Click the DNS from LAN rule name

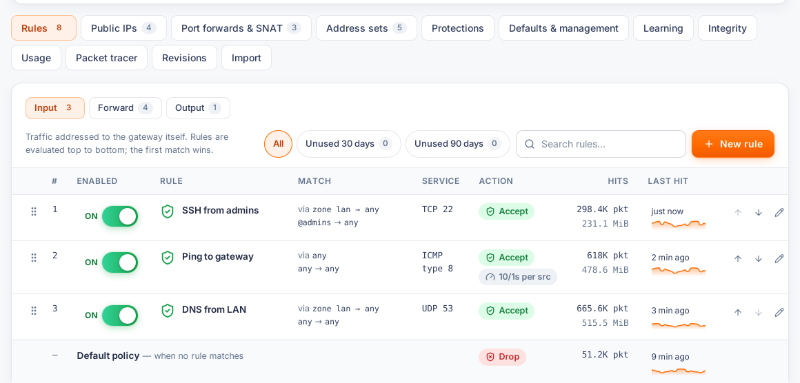click(214, 310)
